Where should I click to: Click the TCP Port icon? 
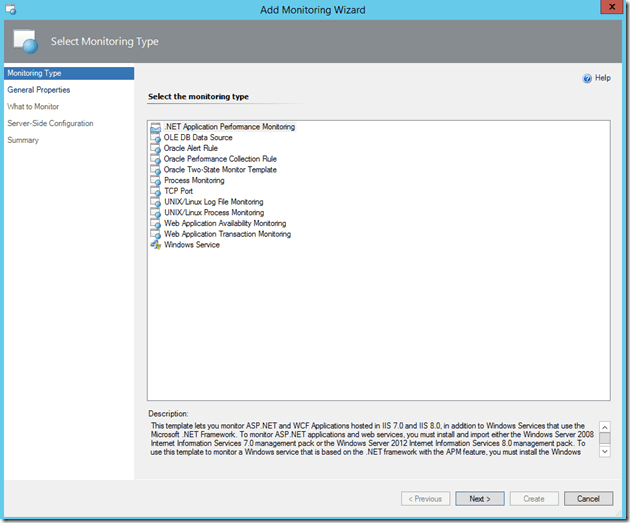point(155,192)
